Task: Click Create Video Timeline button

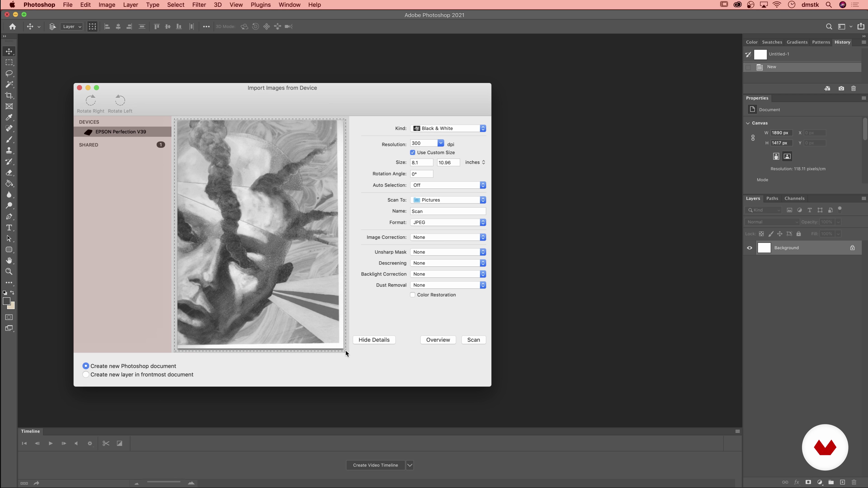Action: pos(375,465)
